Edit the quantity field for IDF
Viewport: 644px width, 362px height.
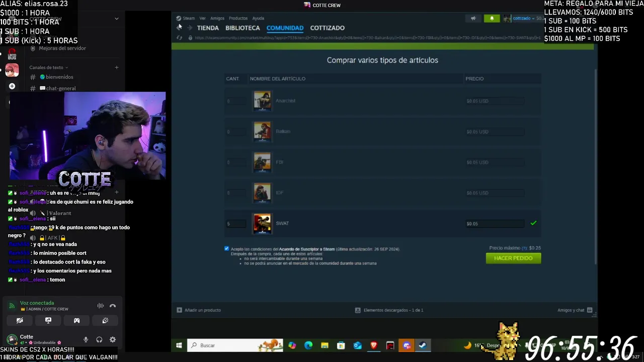[x=235, y=193]
